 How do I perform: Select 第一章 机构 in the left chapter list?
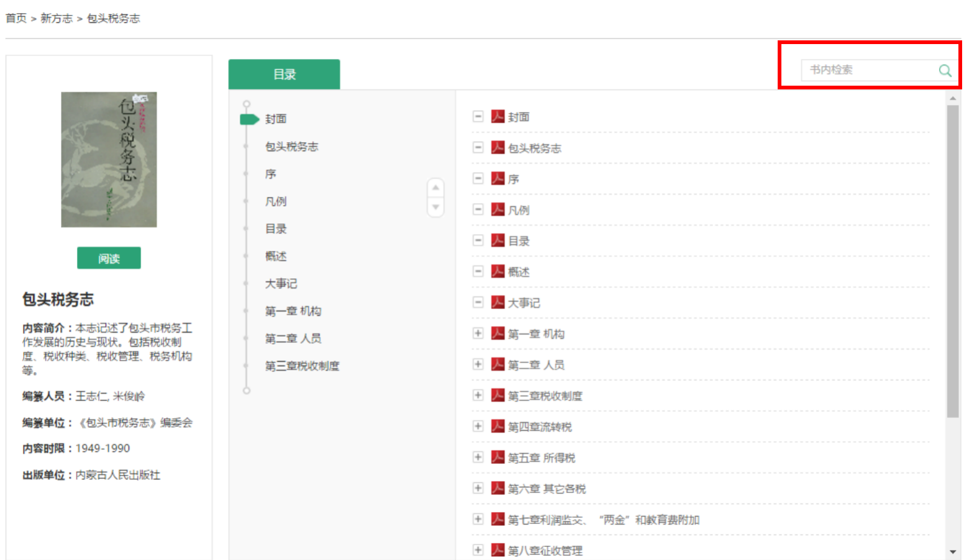coord(293,311)
